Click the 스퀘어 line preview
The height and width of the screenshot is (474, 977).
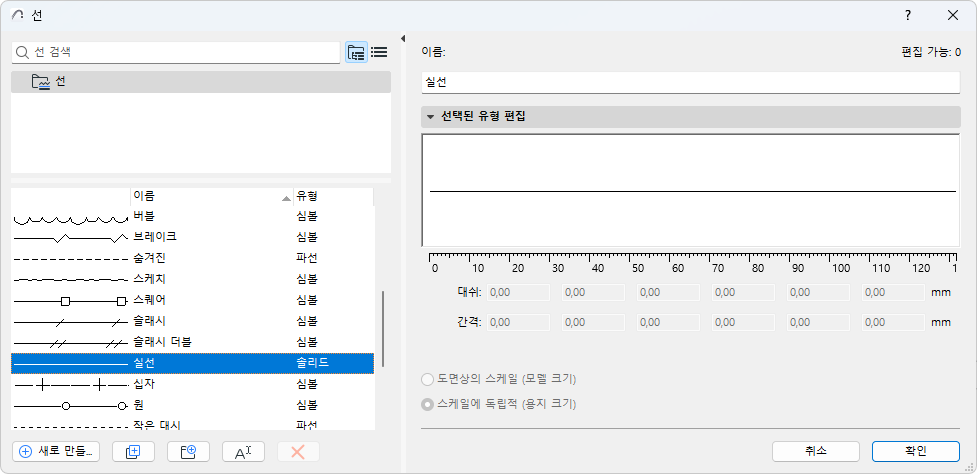coord(70,301)
